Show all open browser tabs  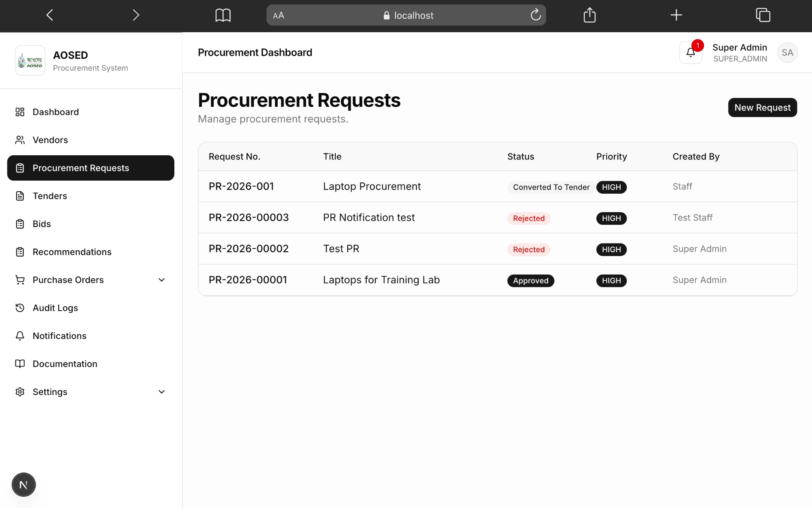pos(763,15)
